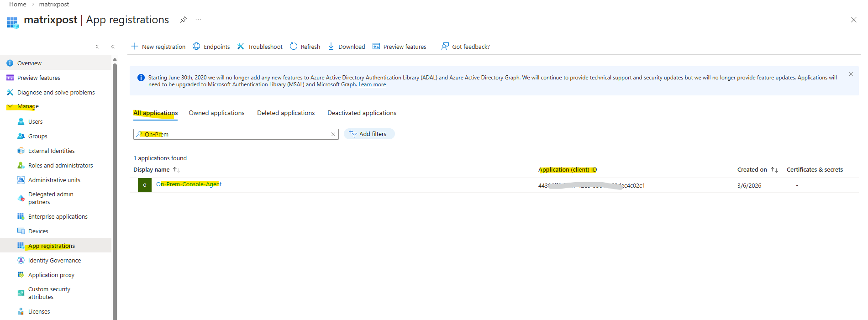The image size is (868, 320).
Task: Open Diagnose and solve problems
Action: (56, 92)
